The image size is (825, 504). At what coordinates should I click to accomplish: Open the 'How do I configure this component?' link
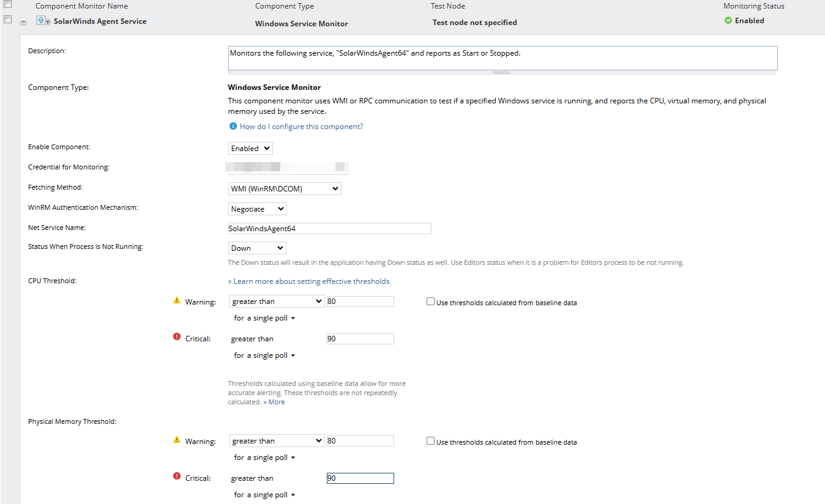[301, 127]
